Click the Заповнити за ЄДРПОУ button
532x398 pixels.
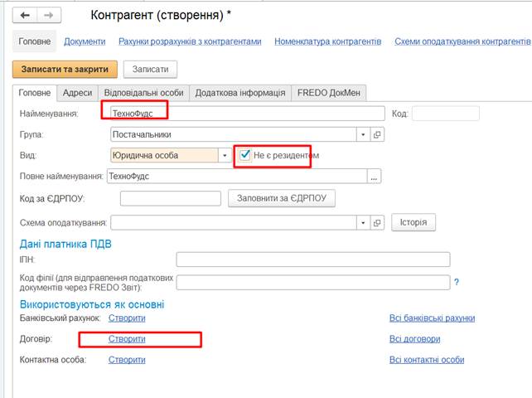[x=282, y=199]
